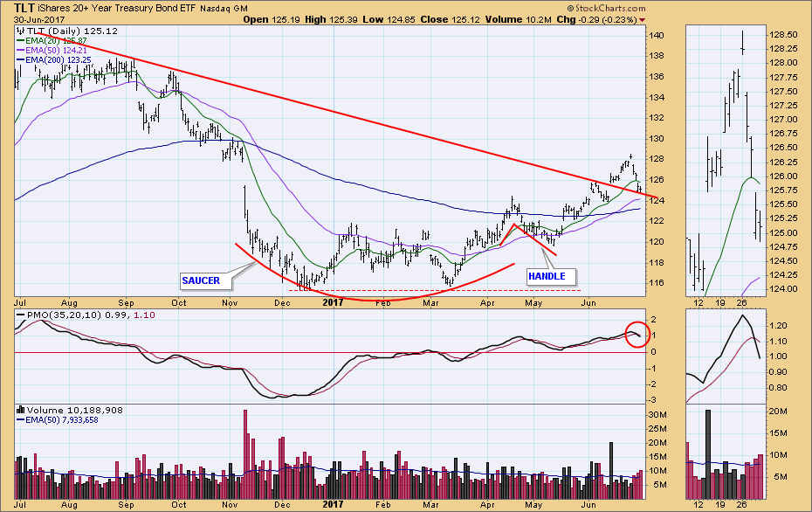The height and width of the screenshot is (512, 812).
Task: Click the EMA(20) 125.87 legend entry
Action: 52,40
